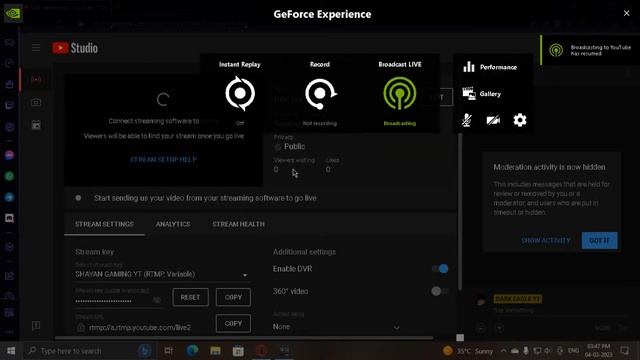Click the Instant Replay circular icon
This screenshot has height=360, width=640.
(x=240, y=93)
